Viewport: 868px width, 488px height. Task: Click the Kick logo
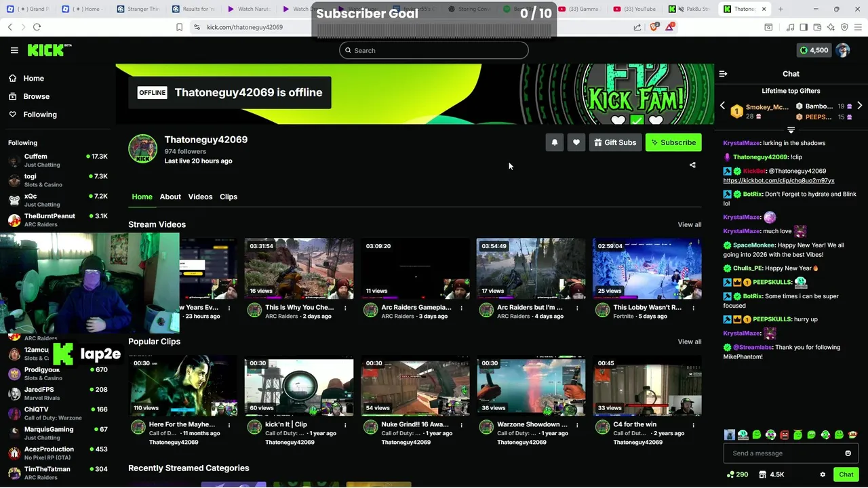(50, 50)
